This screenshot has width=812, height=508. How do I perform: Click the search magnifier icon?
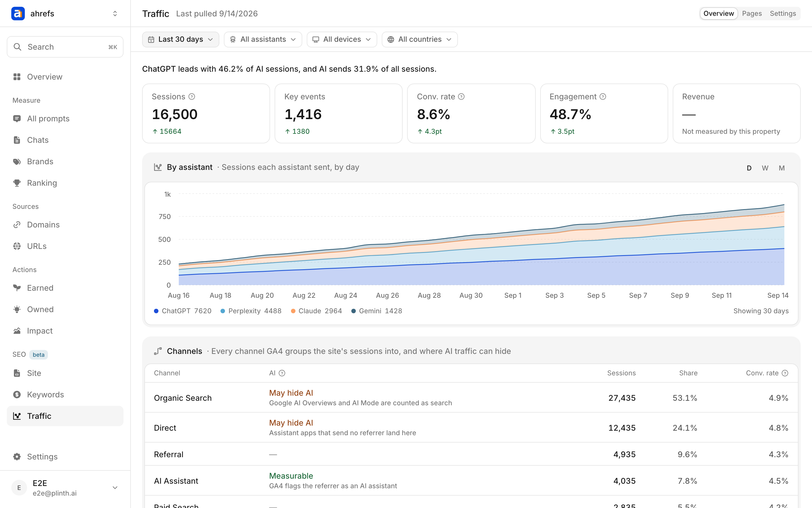click(17, 47)
